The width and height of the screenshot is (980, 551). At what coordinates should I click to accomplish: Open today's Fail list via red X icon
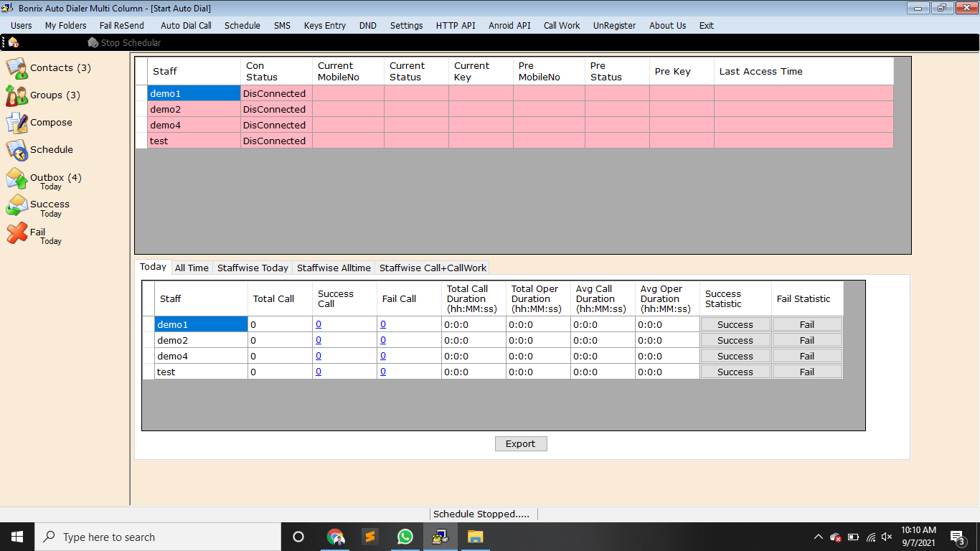(x=17, y=232)
